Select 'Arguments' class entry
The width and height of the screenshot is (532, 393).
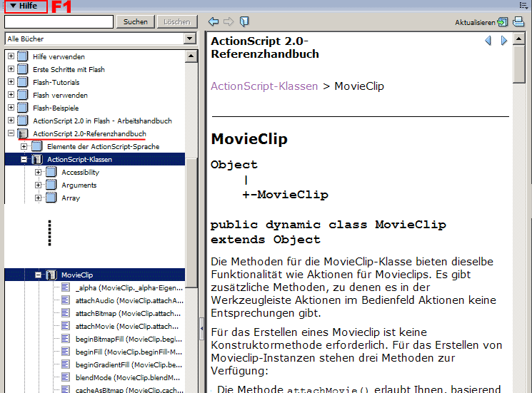pos(79,185)
